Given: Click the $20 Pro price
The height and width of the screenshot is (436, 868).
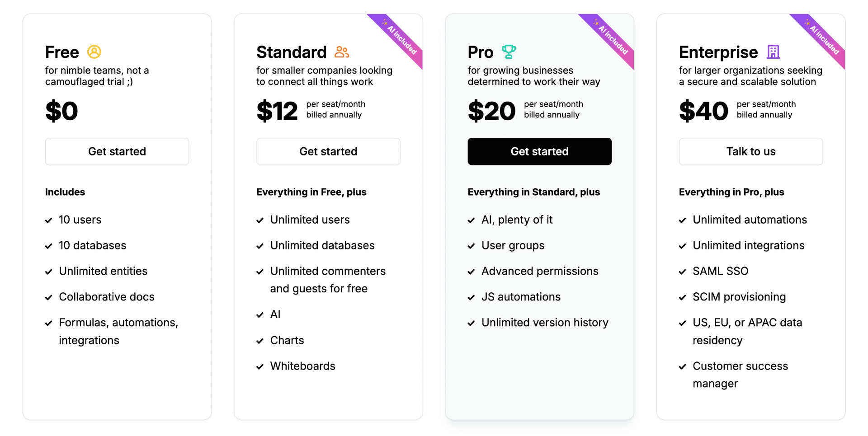Looking at the screenshot, I should pyautogui.click(x=491, y=111).
